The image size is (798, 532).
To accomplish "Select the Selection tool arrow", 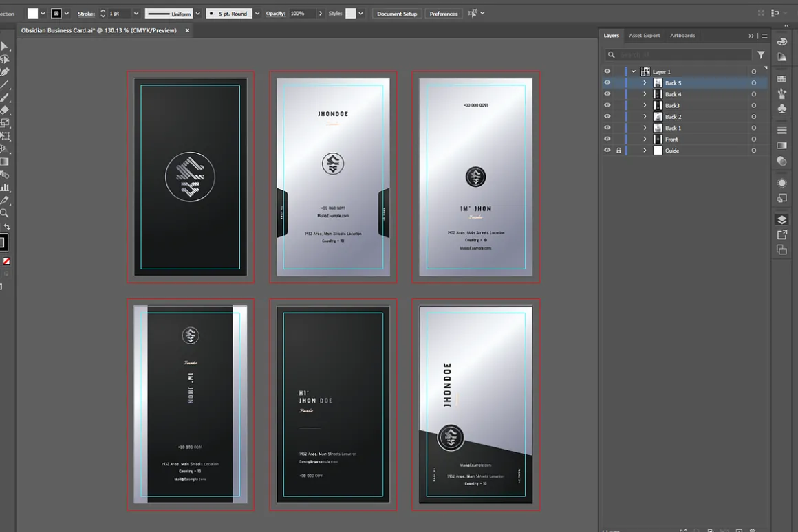I will 4,46.
